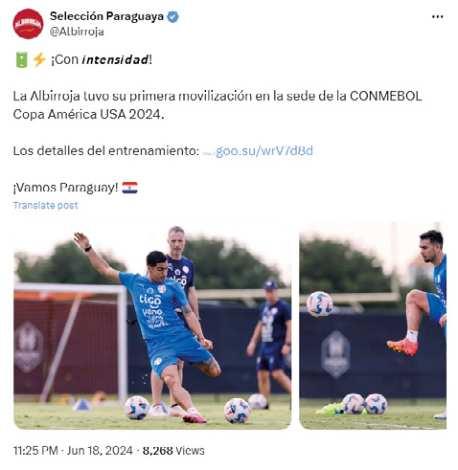458x470 pixels.
Task: Click the lightning bolt emoji
Action: click(x=39, y=60)
